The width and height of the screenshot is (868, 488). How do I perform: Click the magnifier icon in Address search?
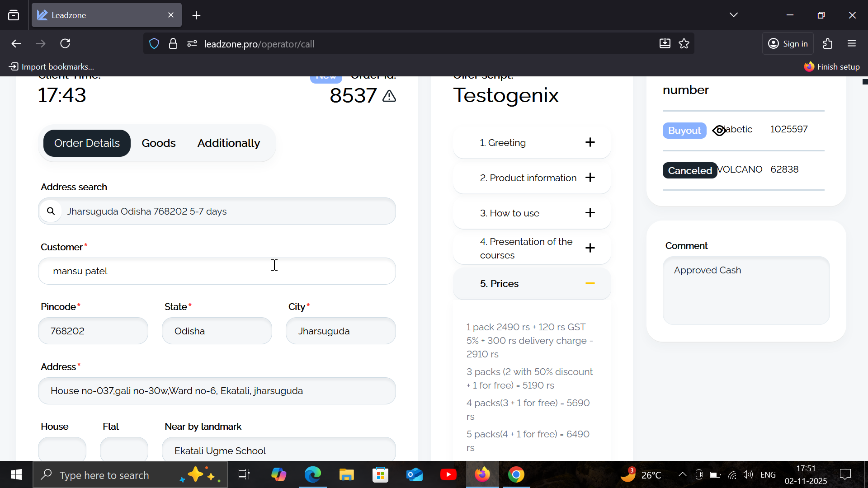tap(51, 211)
